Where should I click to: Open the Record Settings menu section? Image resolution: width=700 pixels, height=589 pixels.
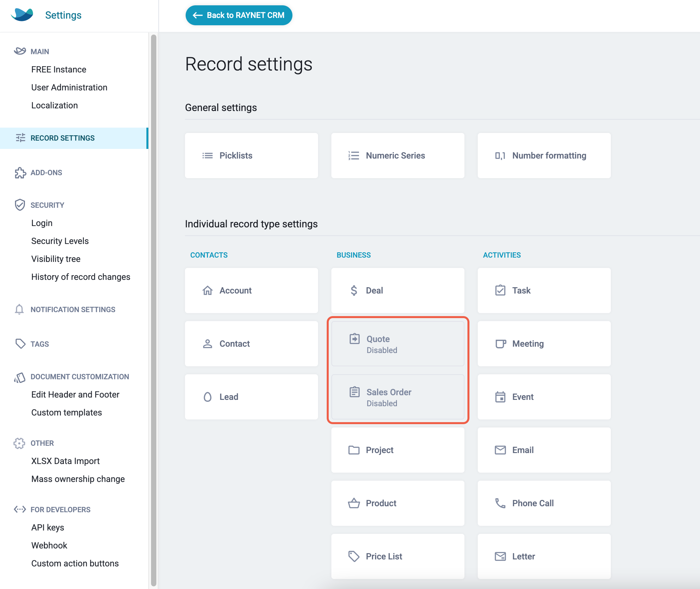click(x=63, y=138)
